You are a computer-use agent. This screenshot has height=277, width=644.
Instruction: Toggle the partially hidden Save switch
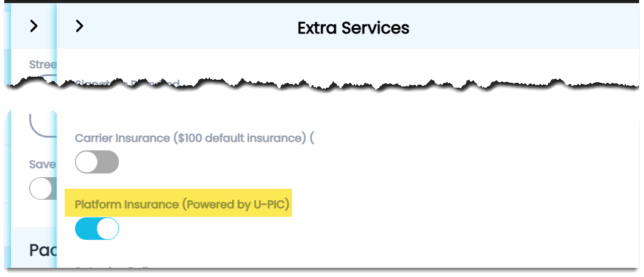(43, 189)
